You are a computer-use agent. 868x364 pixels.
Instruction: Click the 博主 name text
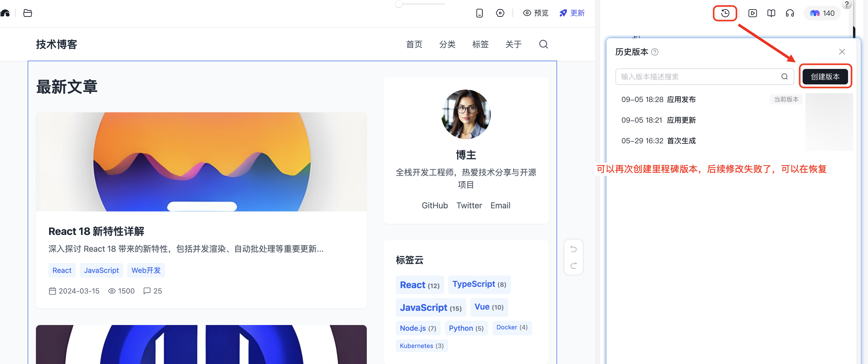point(466,155)
